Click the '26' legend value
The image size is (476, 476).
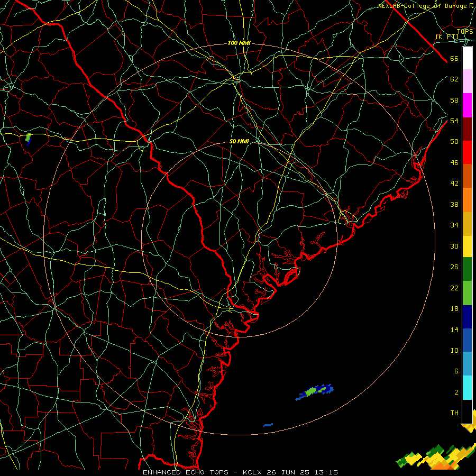(x=454, y=267)
